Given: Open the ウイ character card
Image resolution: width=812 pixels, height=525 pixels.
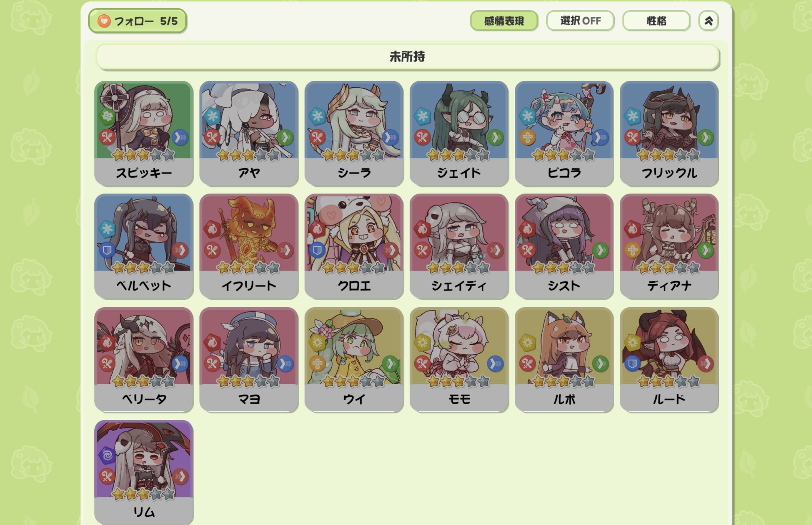Looking at the screenshot, I should pyautogui.click(x=354, y=360).
